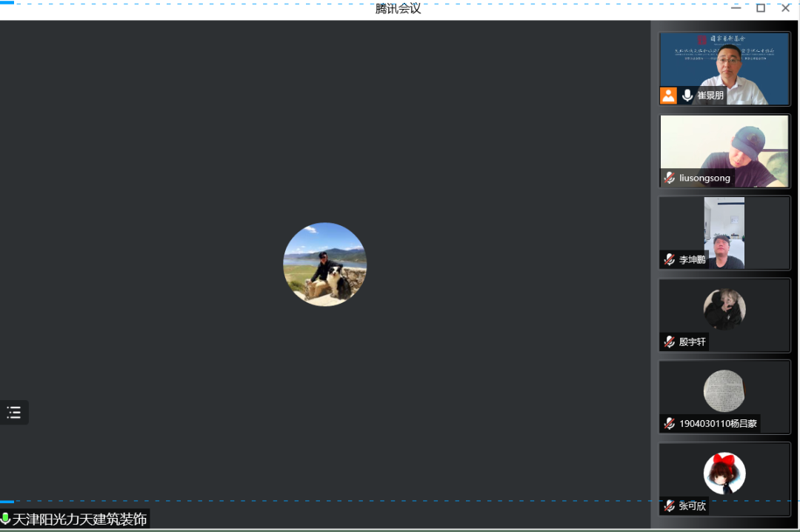
Task: Click the muted microphone icon beside 李坤鹏
Action: pyautogui.click(x=669, y=260)
